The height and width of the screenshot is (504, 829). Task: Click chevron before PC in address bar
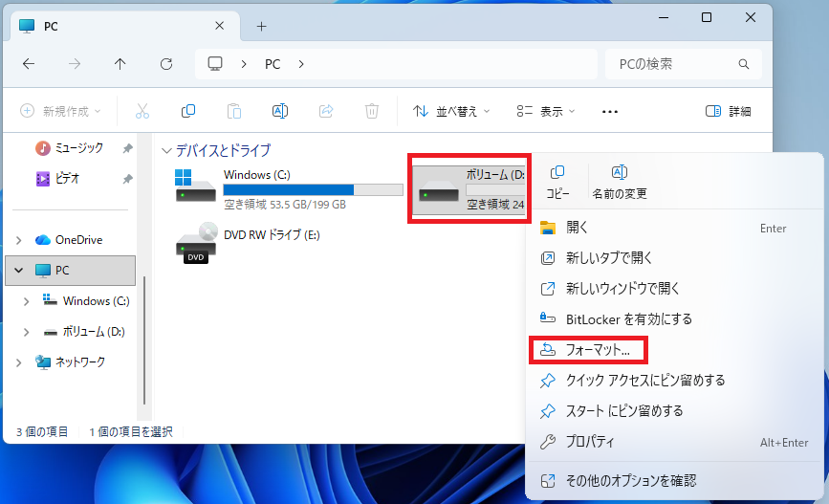click(244, 64)
